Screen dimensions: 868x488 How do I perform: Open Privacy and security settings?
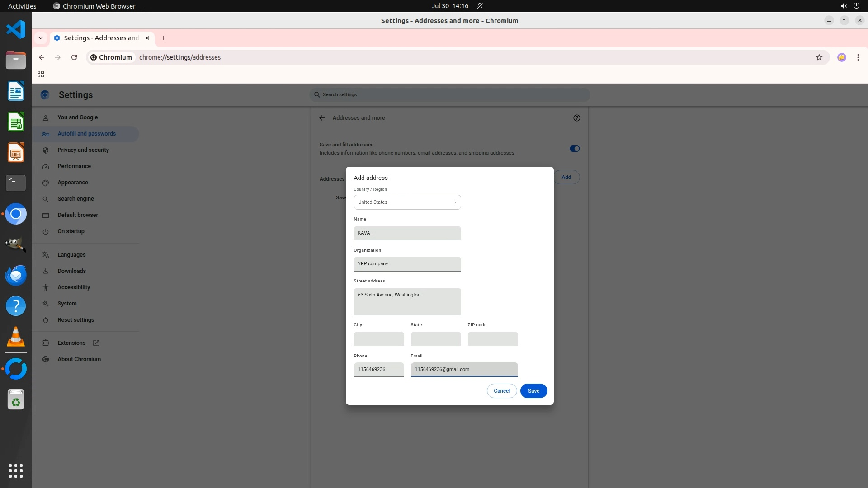coord(83,150)
